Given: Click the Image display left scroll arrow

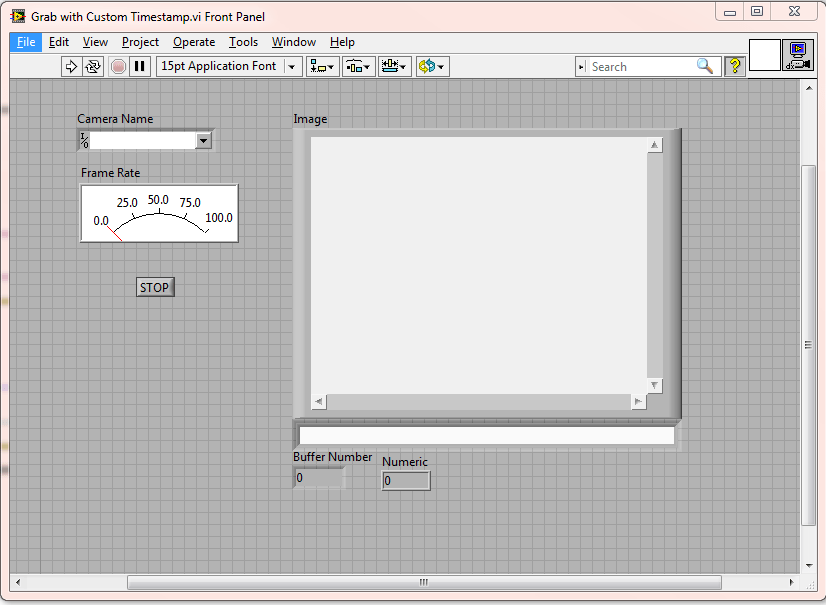Looking at the screenshot, I should click(x=319, y=402).
